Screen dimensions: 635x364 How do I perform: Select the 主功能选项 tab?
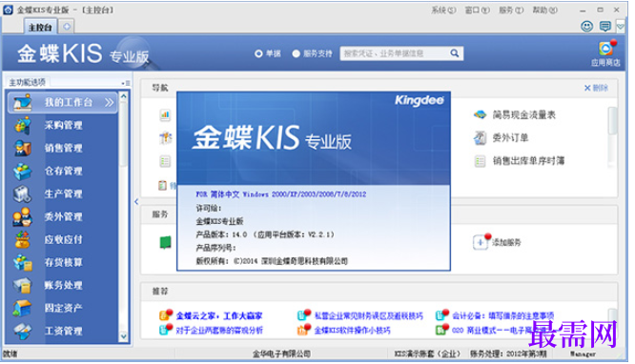click(x=28, y=83)
